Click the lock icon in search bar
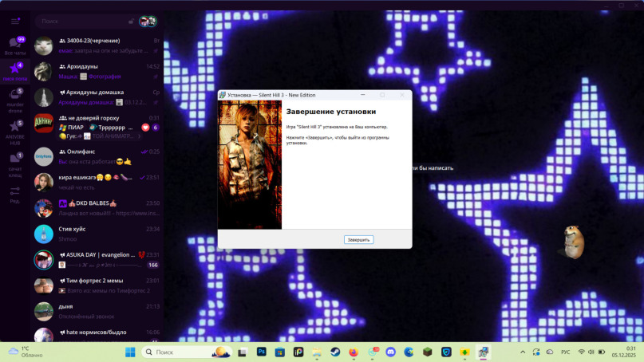 131,21
